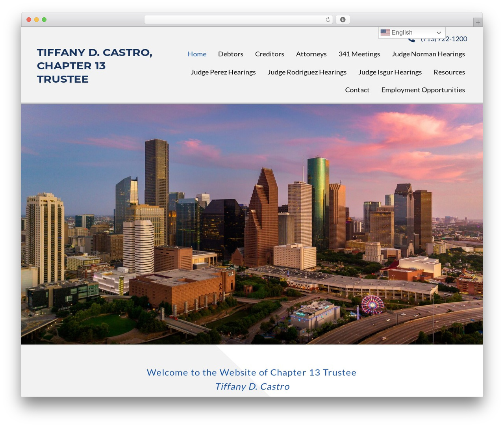Open Employment Opportunities link
Image resolution: width=504 pixels, height=427 pixels.
[423, 90]
